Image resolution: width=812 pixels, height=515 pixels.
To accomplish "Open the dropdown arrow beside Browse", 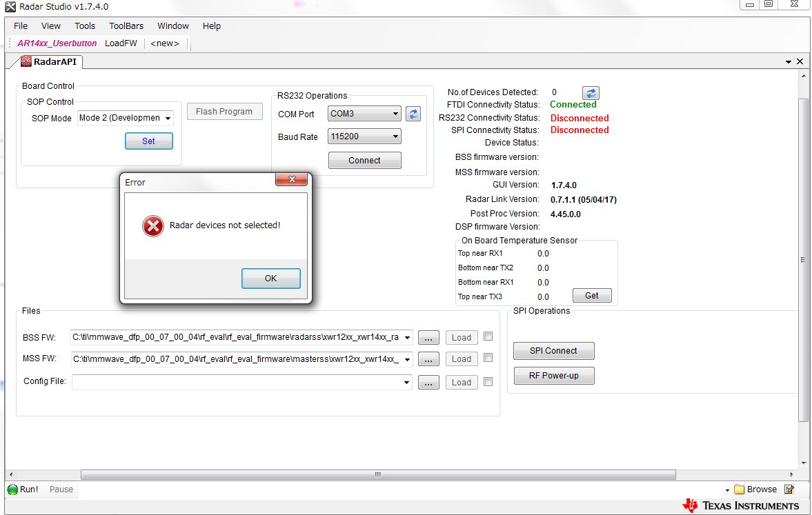I will (727, 490).
